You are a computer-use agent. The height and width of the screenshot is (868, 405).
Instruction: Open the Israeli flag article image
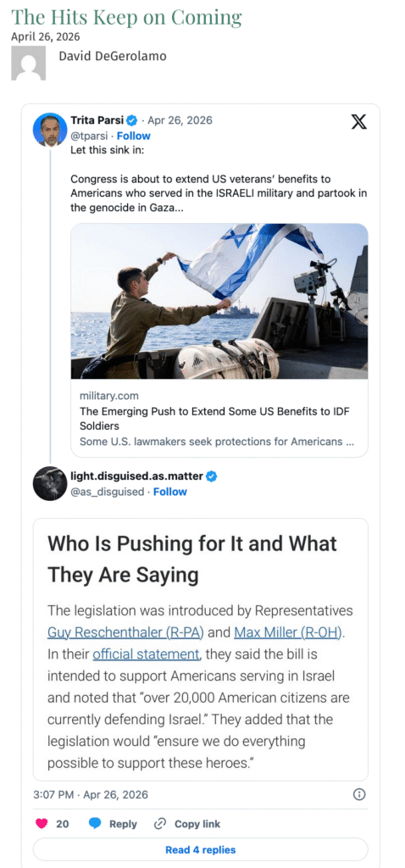tap(219, 301)
